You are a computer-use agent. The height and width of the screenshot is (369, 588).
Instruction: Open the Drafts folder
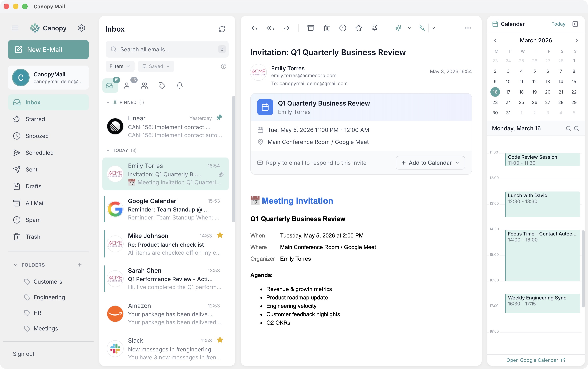point(48,186)
